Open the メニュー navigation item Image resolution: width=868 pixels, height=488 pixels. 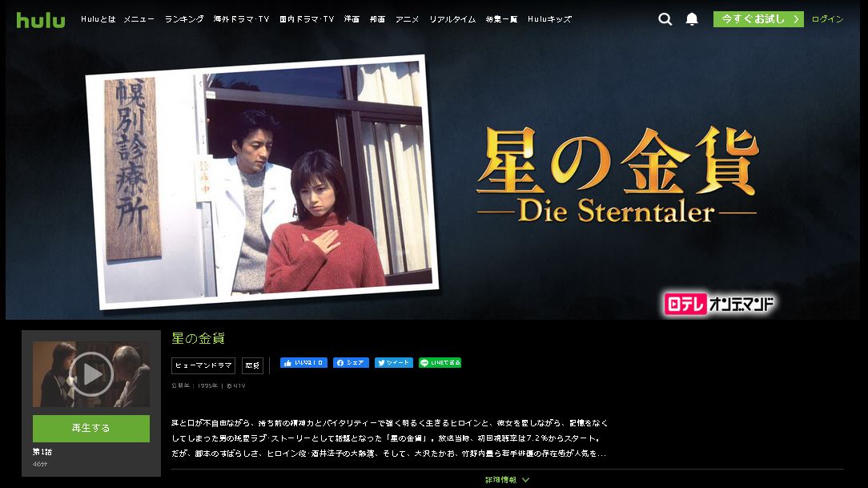[x=139, y=19]
